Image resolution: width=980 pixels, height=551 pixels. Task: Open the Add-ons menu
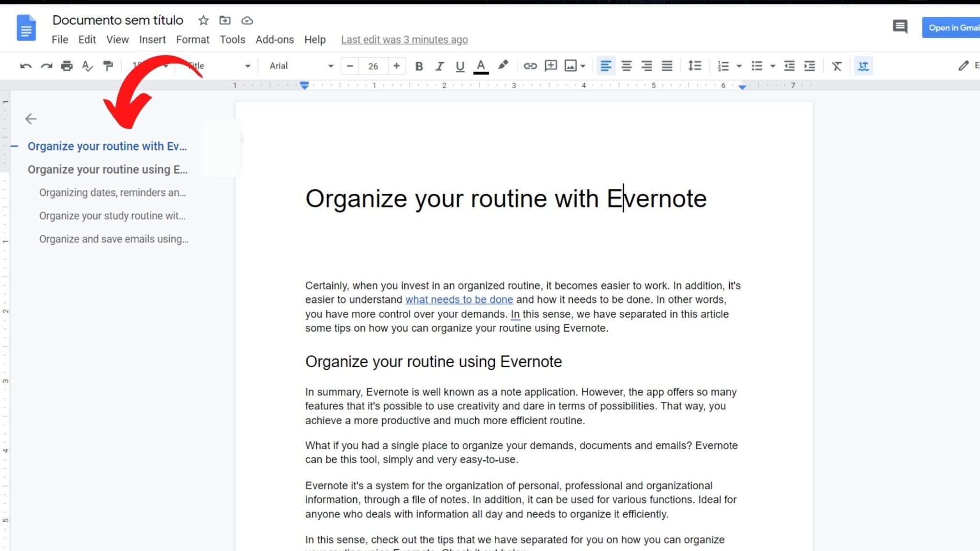275,40
